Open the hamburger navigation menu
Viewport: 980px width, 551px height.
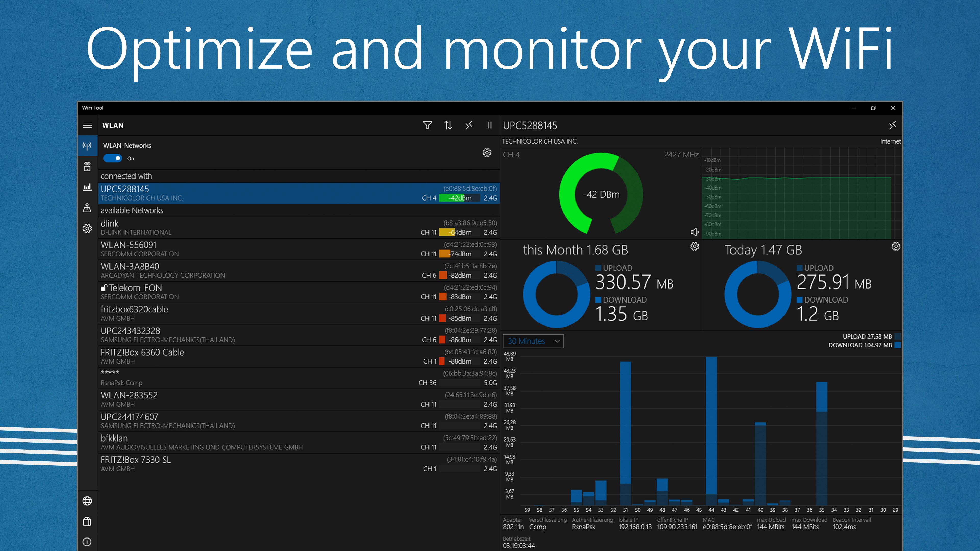coord(87,125)
